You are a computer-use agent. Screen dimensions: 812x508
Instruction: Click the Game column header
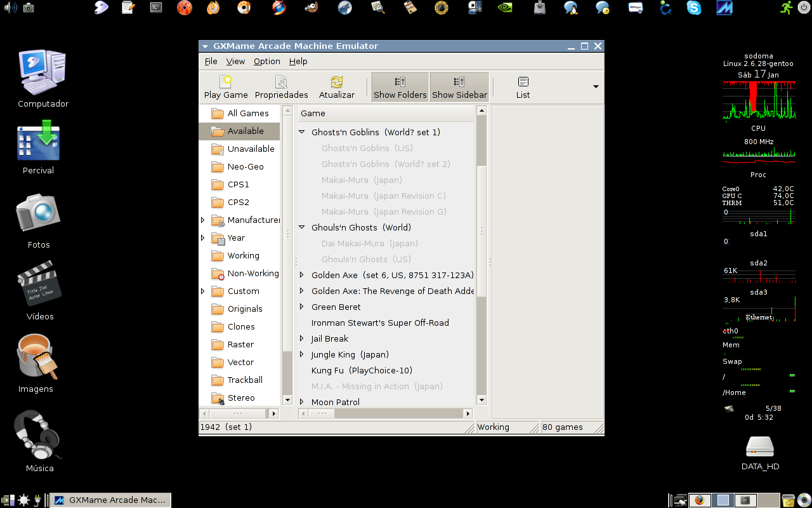click(386, 113)
